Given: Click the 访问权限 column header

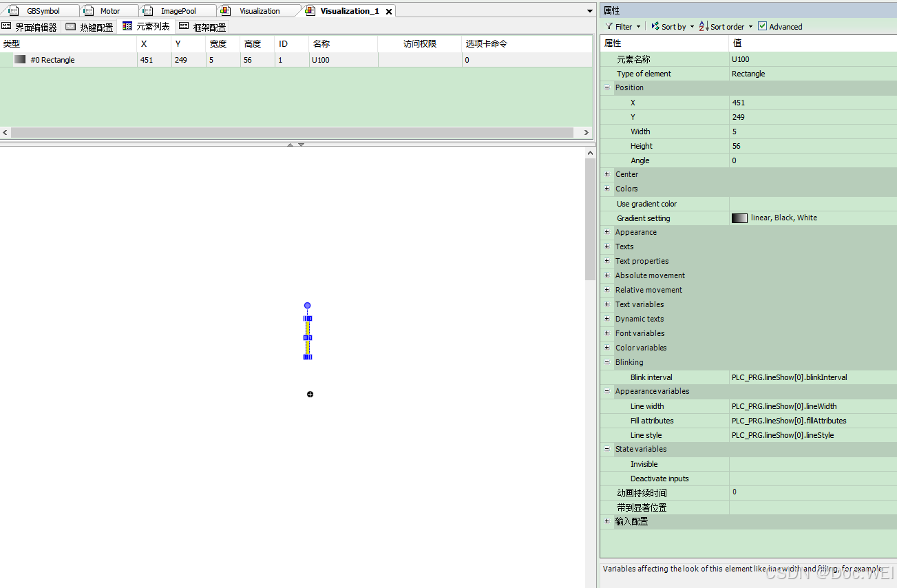Looking at the screenshot, I should pyautogui.click(x=420, y=43).
